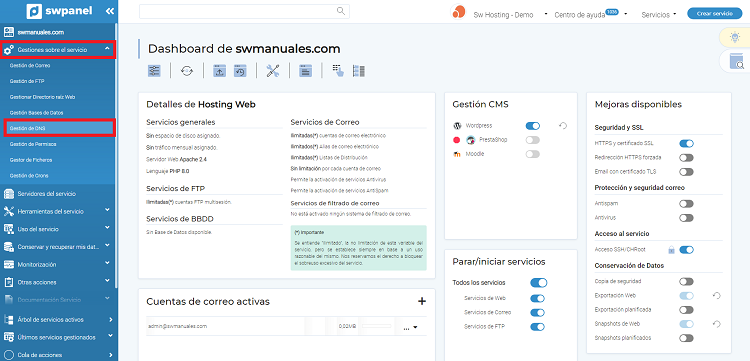Open the Servicios dropdown menu

659,15
